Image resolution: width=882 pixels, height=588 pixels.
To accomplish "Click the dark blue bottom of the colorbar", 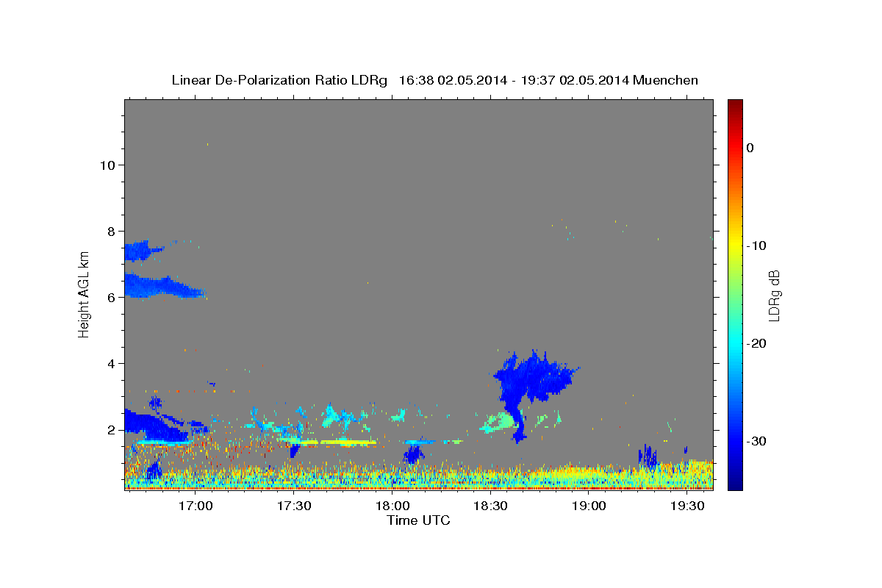I will point(734,483).
